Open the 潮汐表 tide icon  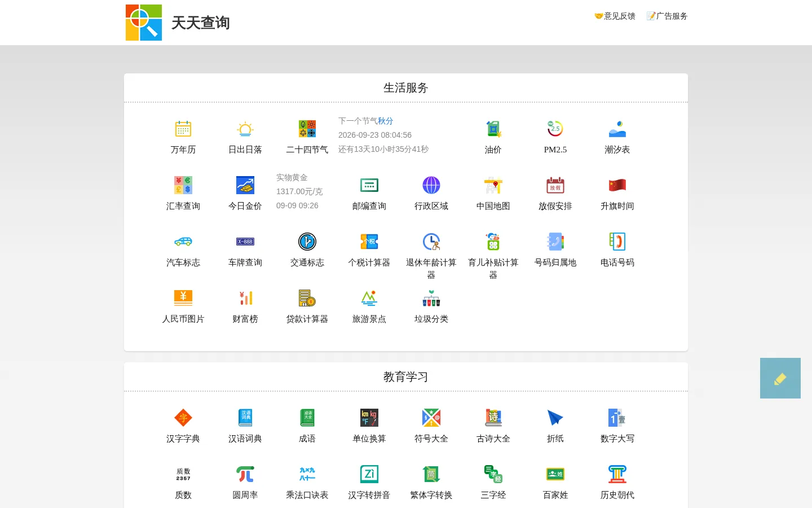point(617,129)
